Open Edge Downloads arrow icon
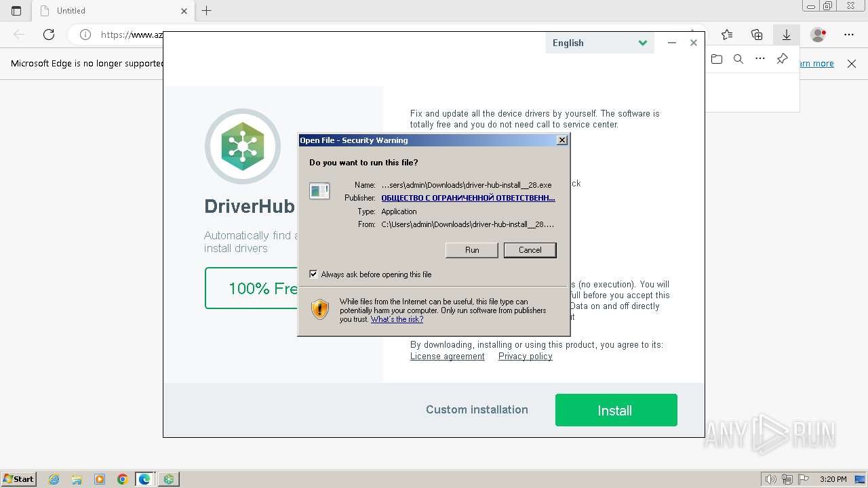This screenshot has width=868, height=488. click(787, 35)
